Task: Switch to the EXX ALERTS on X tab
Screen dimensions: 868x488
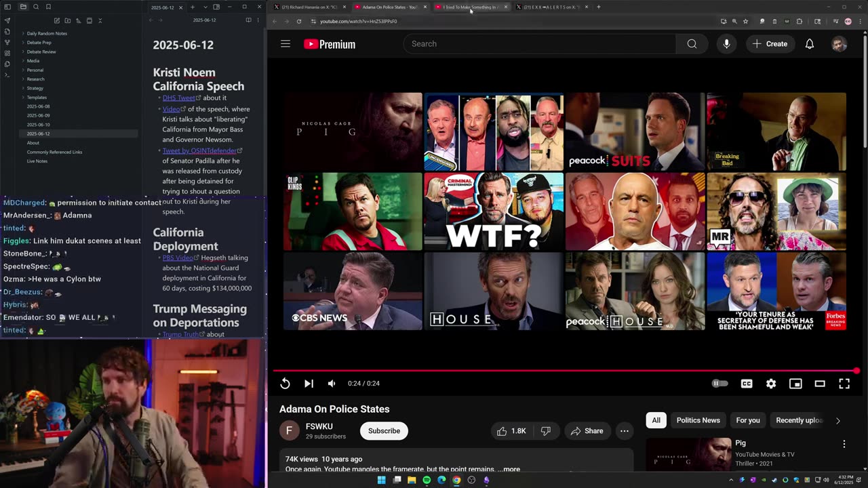Action: click(x=551, y=7)
